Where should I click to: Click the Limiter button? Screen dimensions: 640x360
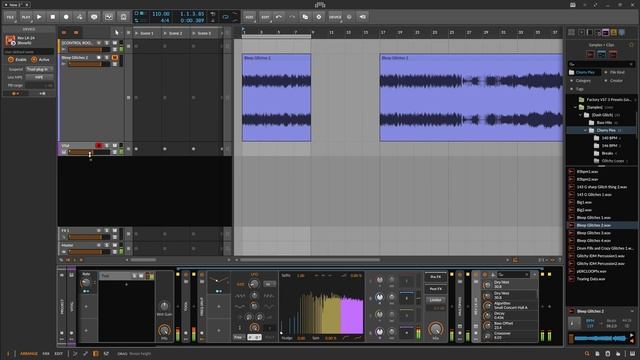(x=436, y=300)
